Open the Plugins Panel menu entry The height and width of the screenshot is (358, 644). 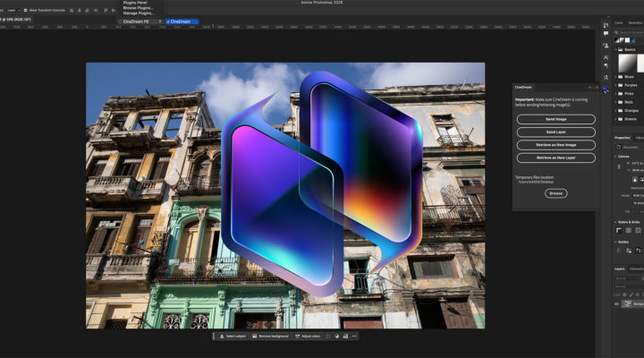(x=135, y=3)
